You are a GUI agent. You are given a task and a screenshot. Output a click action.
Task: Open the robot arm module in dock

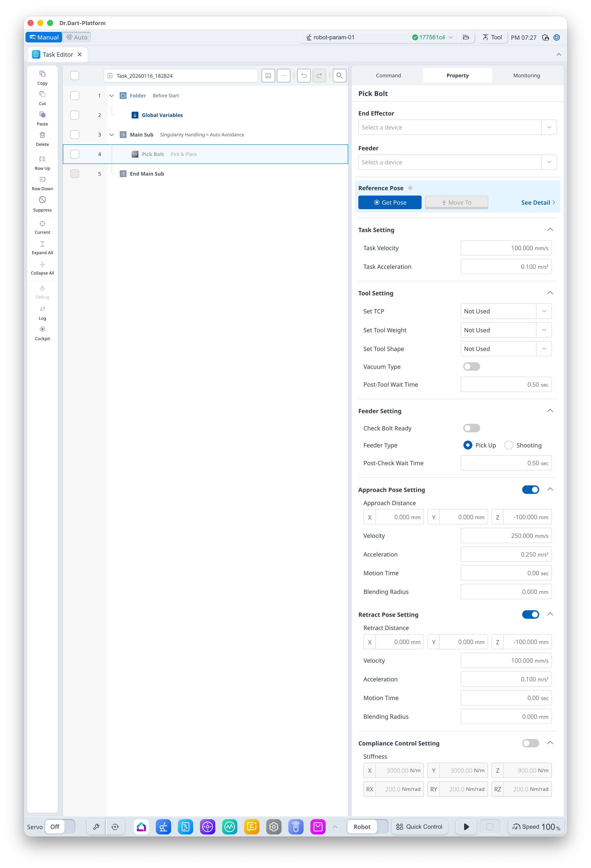point(163,827)
